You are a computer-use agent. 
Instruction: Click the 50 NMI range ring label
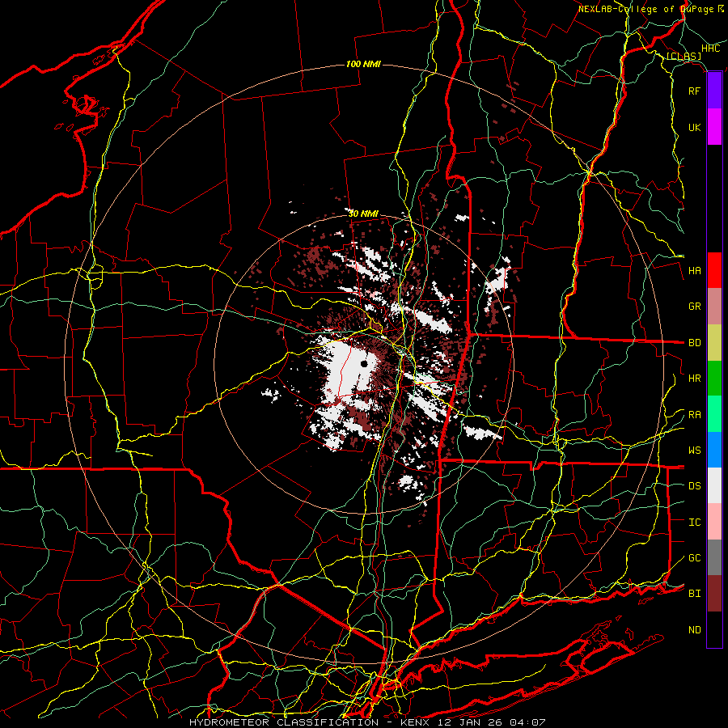(363, 214)
